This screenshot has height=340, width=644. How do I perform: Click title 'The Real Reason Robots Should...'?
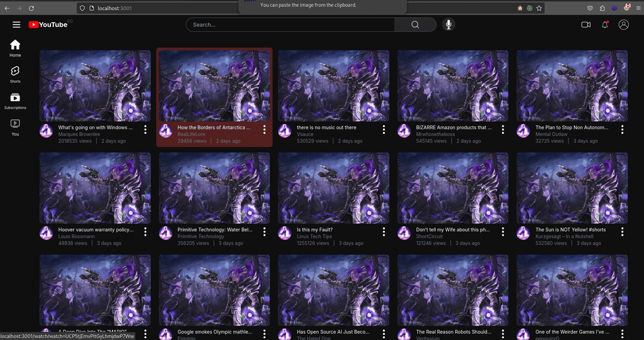pyautogui.click(x=453, y=332)
